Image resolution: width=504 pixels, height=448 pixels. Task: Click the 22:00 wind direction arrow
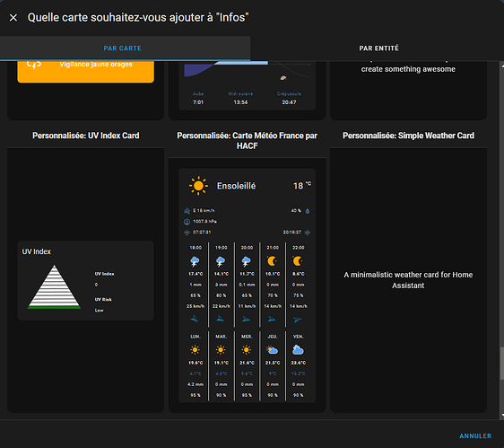(298, 320)
